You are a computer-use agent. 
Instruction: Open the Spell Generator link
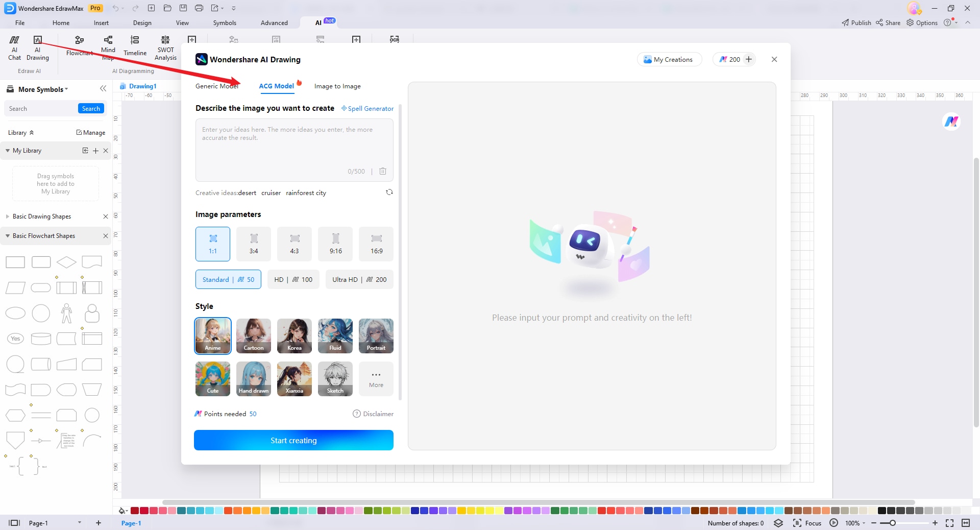coord(367,109)
